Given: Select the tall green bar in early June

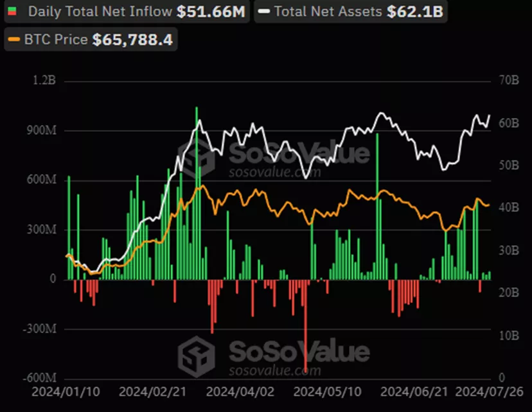Looking at the screenshot, I should [377, 205].
